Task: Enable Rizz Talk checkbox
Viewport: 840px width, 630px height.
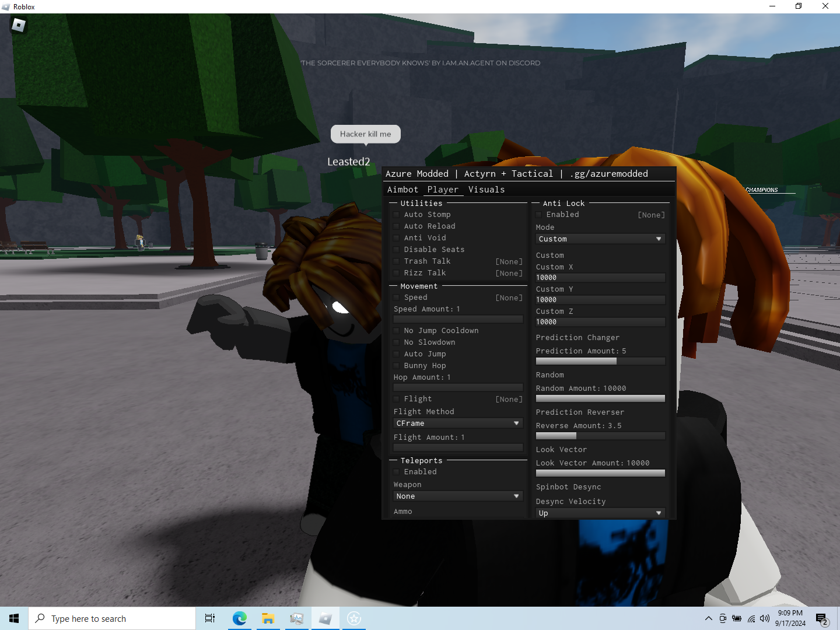Action: pos(397,273)
